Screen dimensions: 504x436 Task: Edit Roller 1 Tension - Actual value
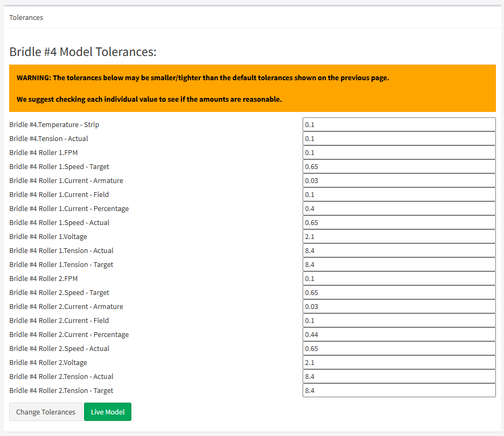click(398, 250)
